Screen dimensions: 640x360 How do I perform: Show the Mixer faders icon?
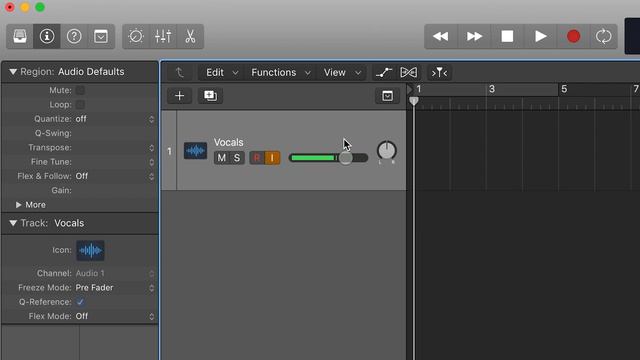tap(163, 37)
